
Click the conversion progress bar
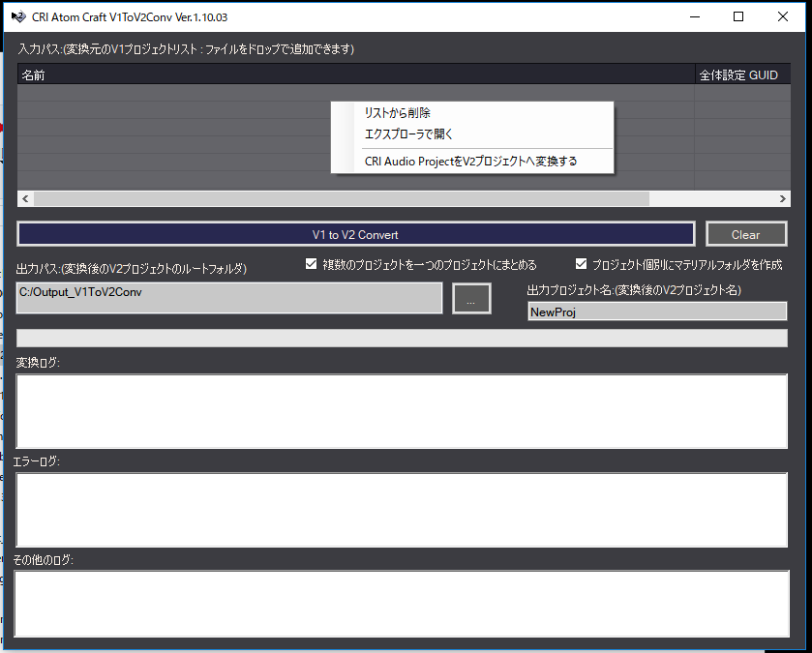402,338
